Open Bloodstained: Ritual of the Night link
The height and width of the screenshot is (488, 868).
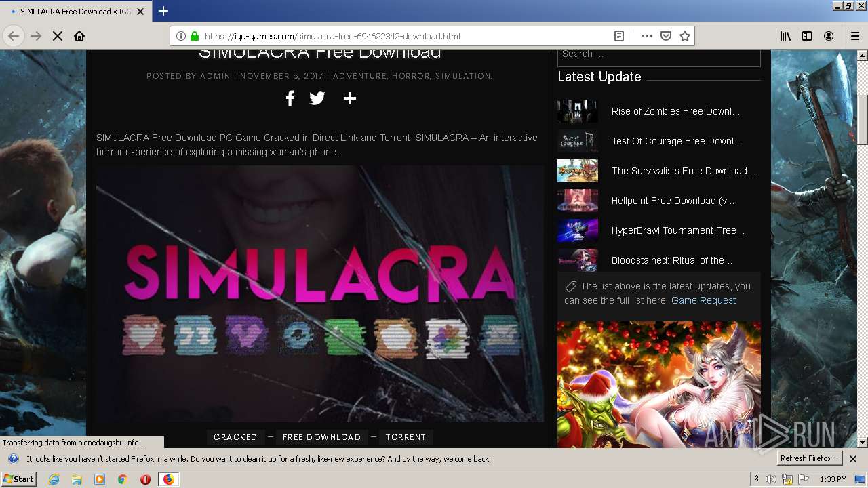[672, 260]
